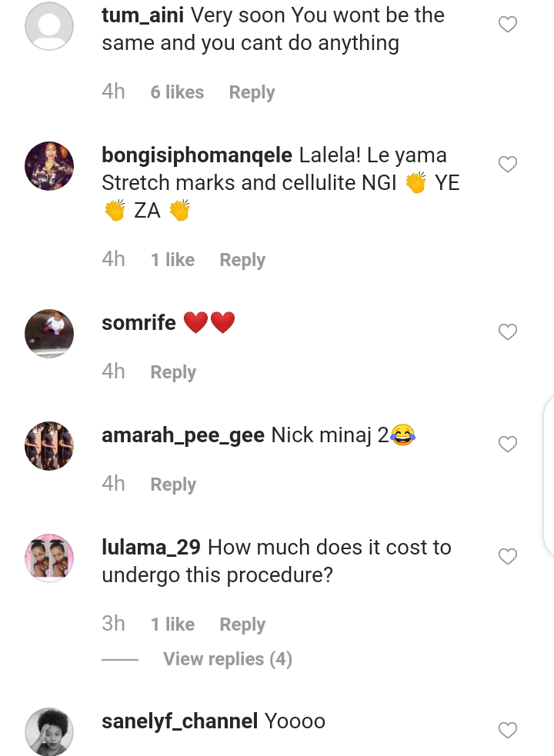
Task: Reply to tum_aini's comment
Action: (252, 92)
